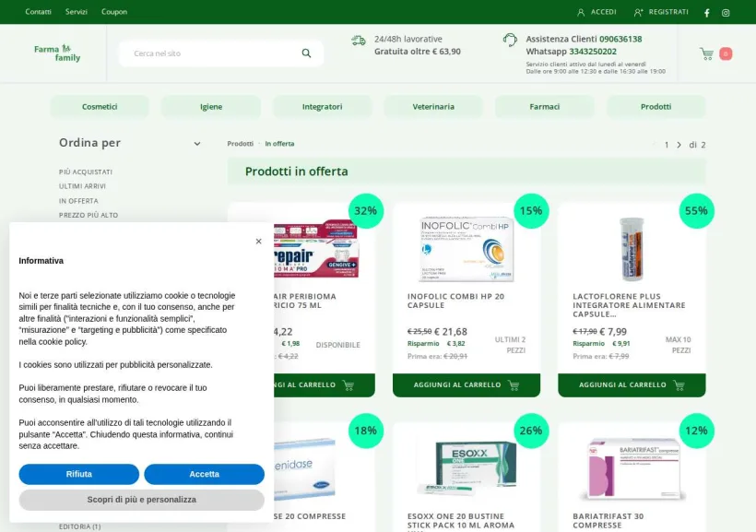The width and height of the screenshot is (756, 532).
Task: Click Accetta cookie button
Action: (204, 474)
